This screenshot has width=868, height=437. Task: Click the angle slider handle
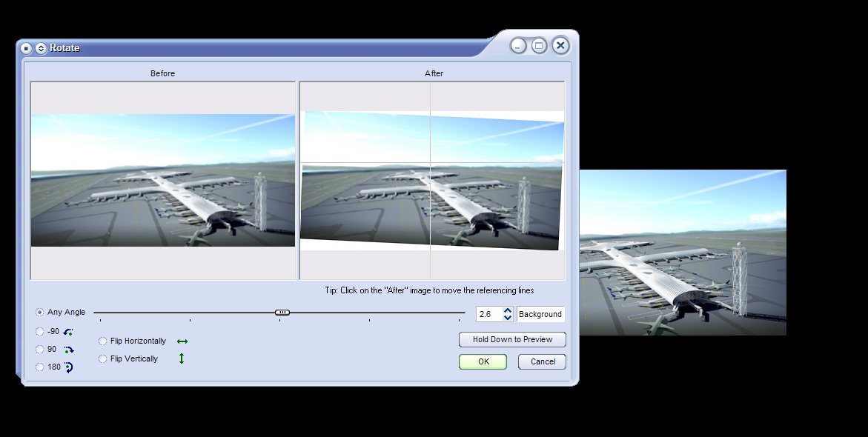(x=282, y=313)
